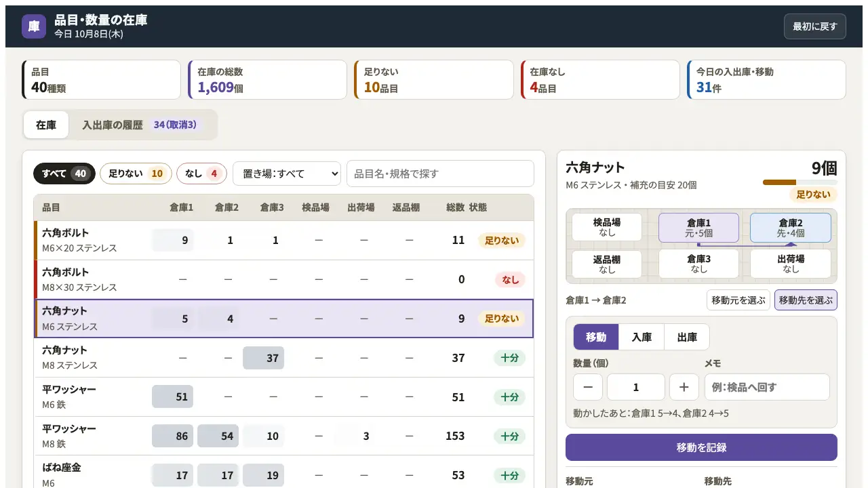Click the 在庫の総数 summary card
The image size is (868, 488).
point(267,80)
